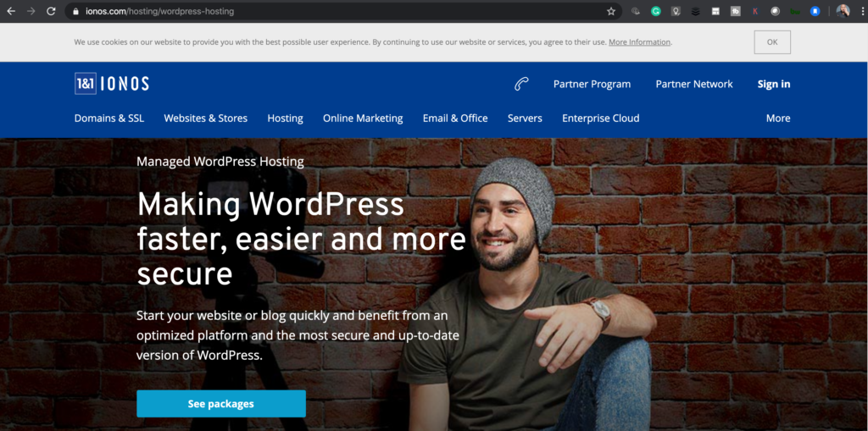Open the blue bookmark extension icon

(815, 11)
